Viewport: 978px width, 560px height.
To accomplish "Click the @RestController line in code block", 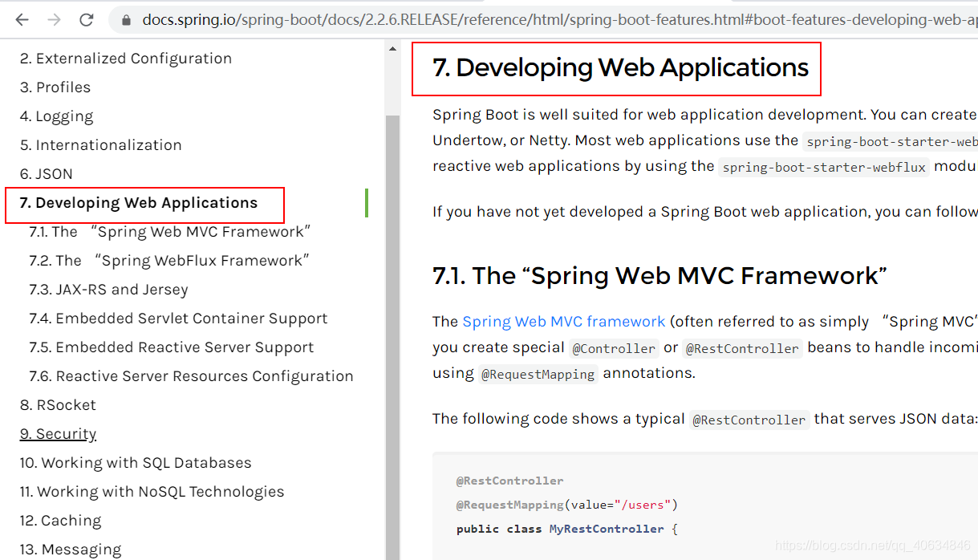I will 510,481.
